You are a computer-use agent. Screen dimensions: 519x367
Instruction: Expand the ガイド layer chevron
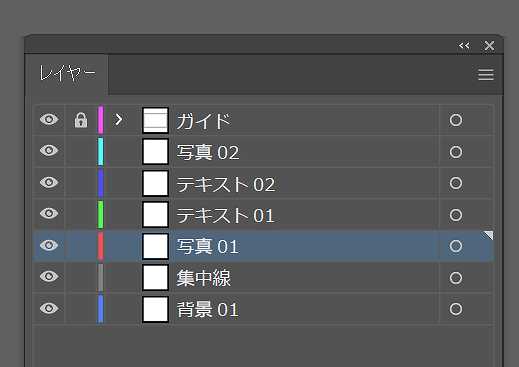coord(118,119)
